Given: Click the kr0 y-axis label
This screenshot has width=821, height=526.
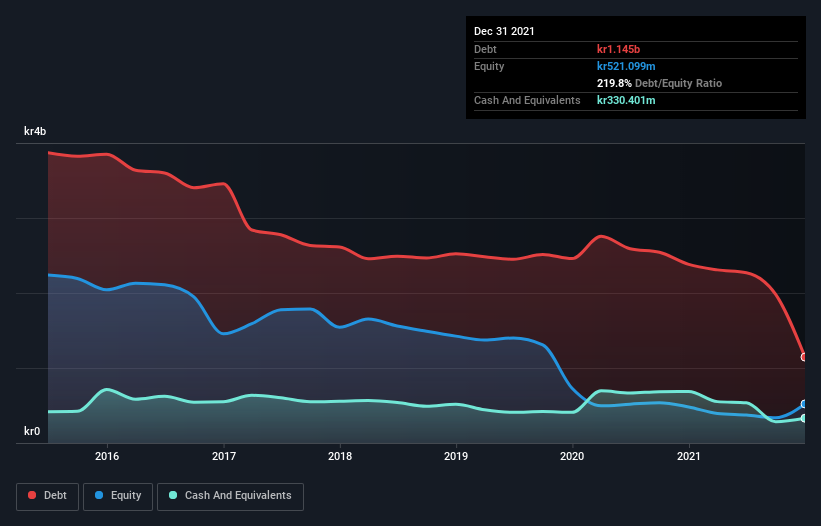Looking at the screenshot, I should 32,431.
